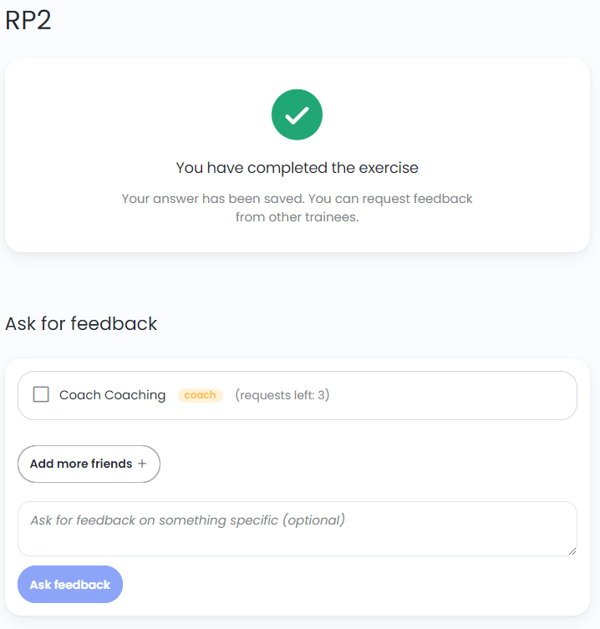Click the Ask for feedback section heading
Viewport: 600px width, 629px height.
coord(81,324)
